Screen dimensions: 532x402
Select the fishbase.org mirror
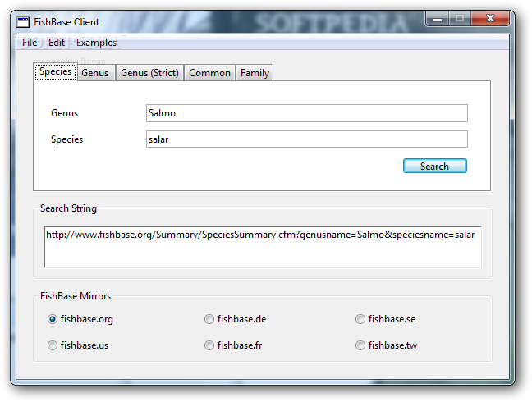click(x=80, y=319)
